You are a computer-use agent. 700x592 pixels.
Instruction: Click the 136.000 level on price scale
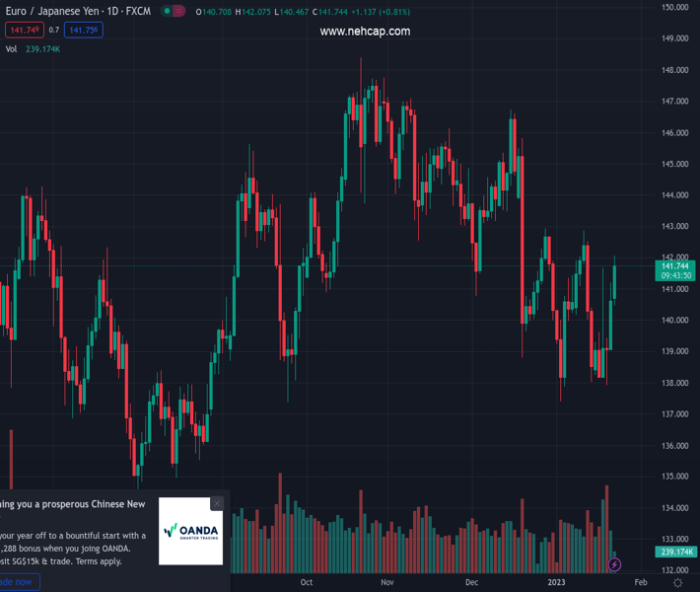point(675,446)
